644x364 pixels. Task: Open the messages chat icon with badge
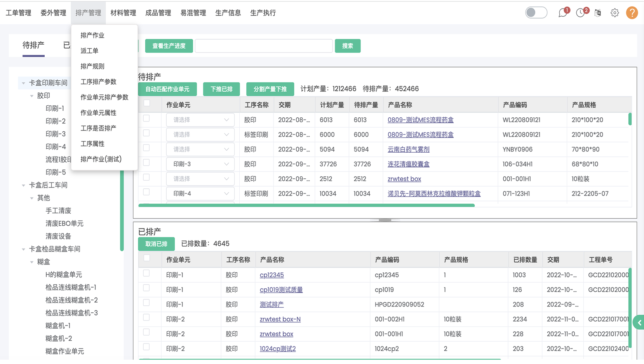[x=563, y=12]
